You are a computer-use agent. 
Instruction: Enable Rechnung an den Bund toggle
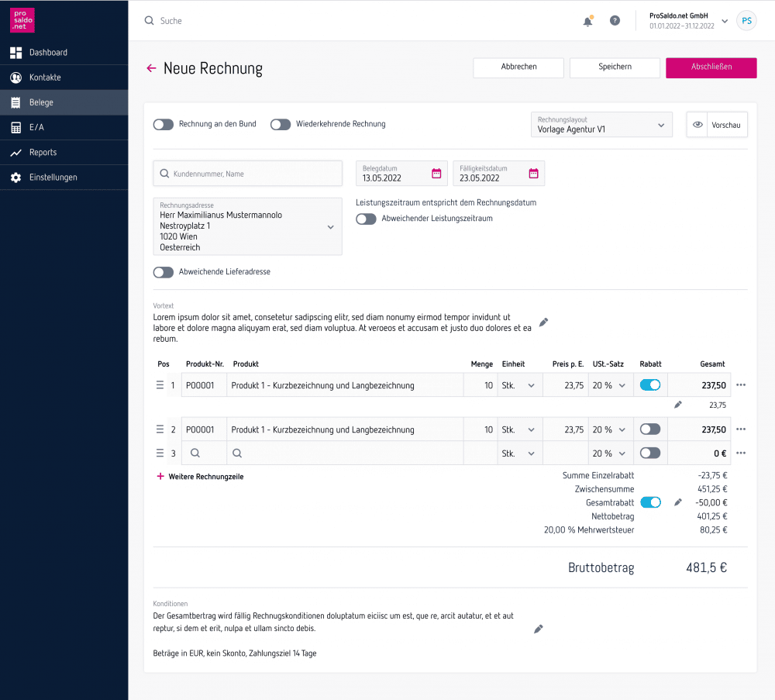[x=164, y=124]
